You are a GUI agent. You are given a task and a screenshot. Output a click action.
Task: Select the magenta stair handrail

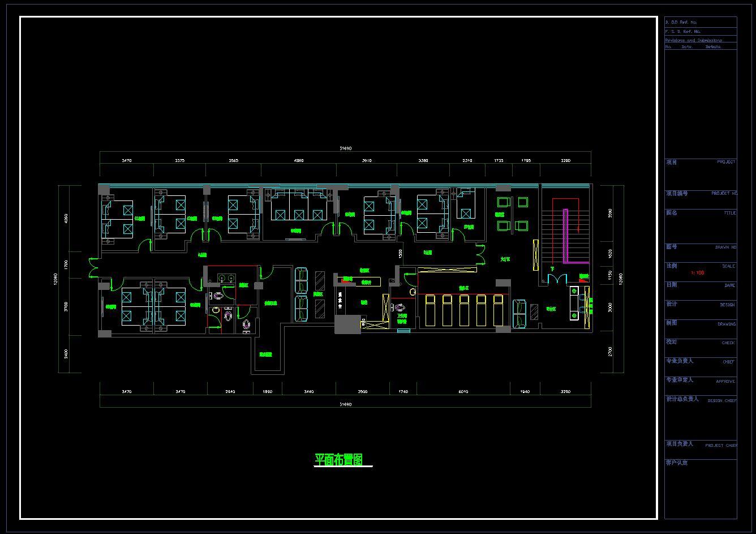click(566, 237)
